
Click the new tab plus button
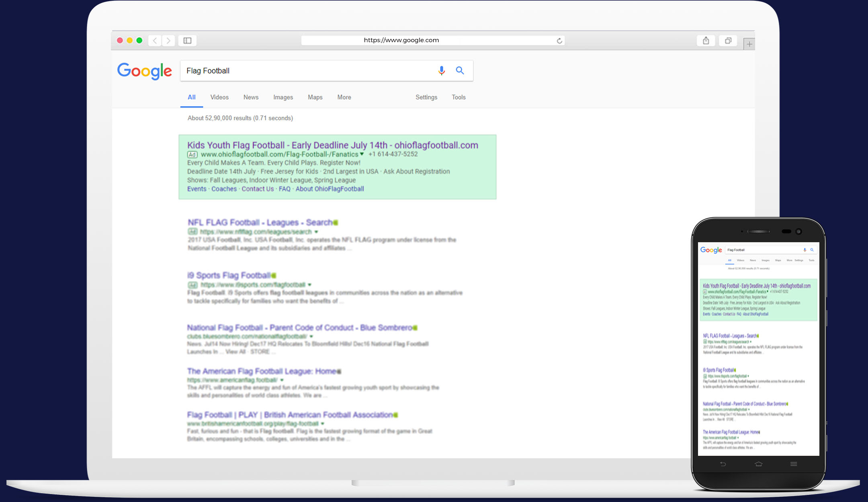749,44
